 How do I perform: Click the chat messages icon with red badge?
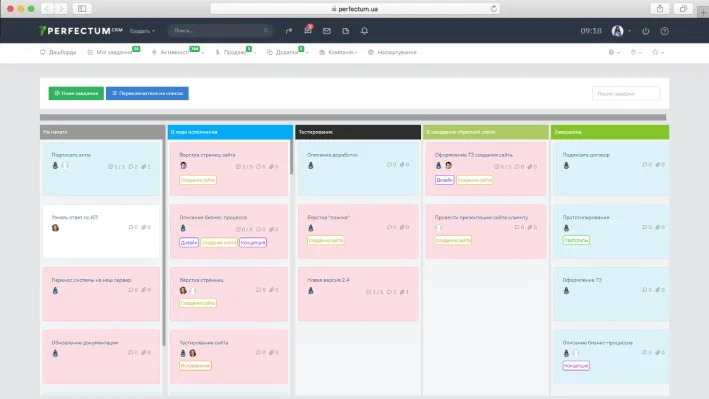click(308, 30)
